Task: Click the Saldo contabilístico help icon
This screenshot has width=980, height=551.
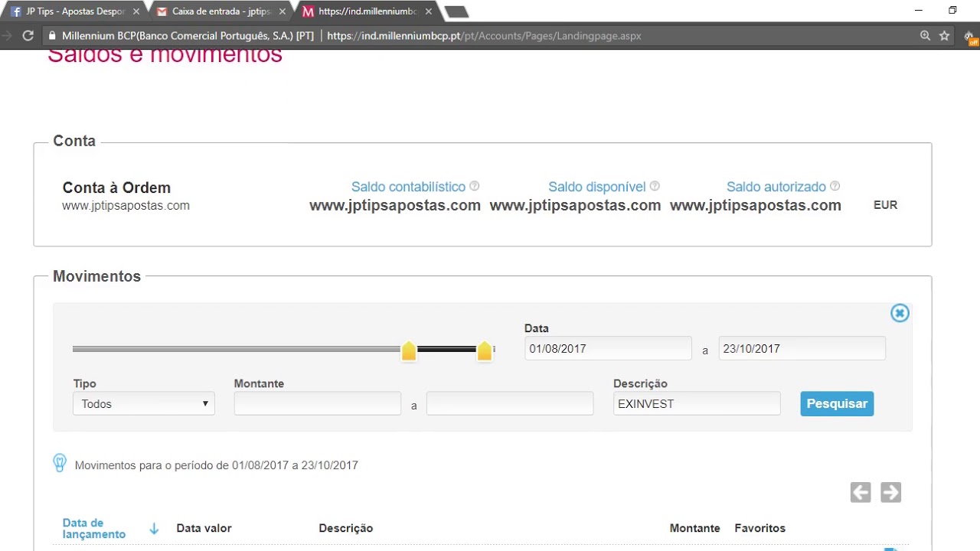Action: click(x=474, y=186)
